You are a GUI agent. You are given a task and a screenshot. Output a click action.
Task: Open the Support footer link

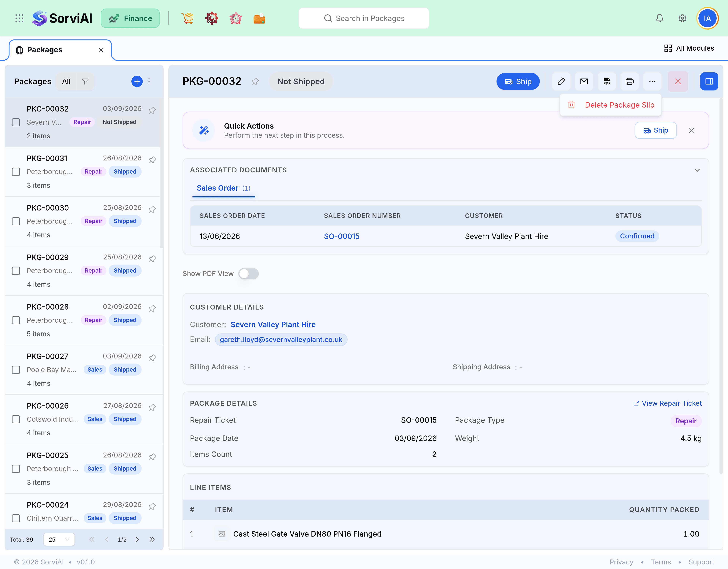click(x=701, y=562)
